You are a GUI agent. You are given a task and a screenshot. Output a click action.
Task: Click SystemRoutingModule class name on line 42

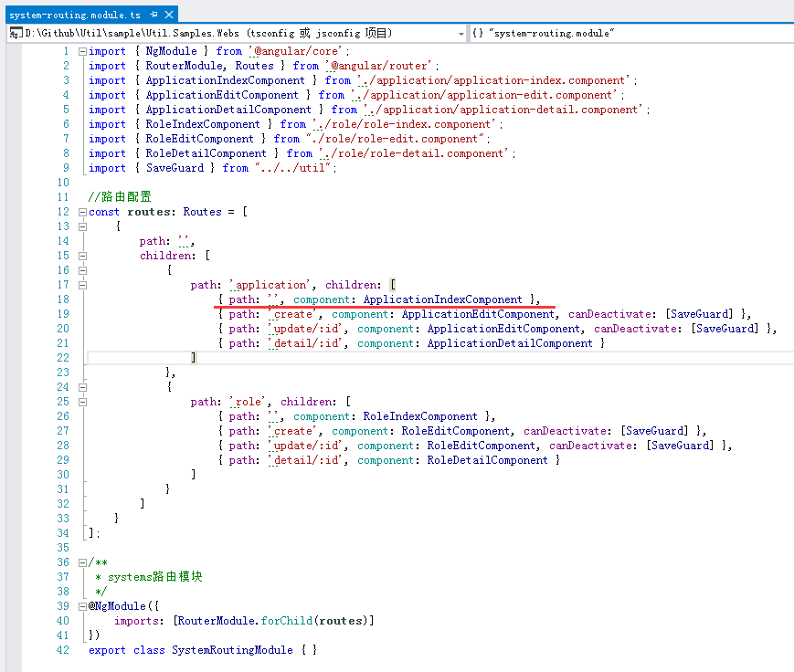click(234, 650)
